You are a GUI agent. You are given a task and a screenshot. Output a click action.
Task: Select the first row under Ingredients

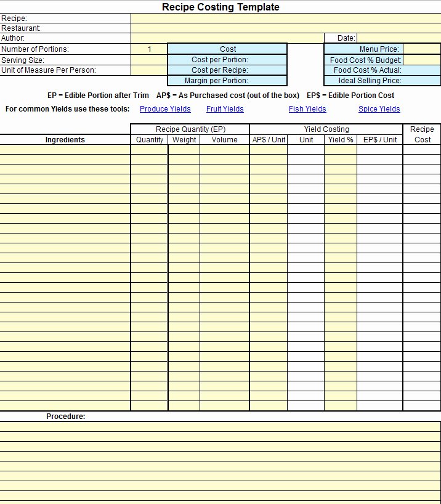(x=65, y=150)
